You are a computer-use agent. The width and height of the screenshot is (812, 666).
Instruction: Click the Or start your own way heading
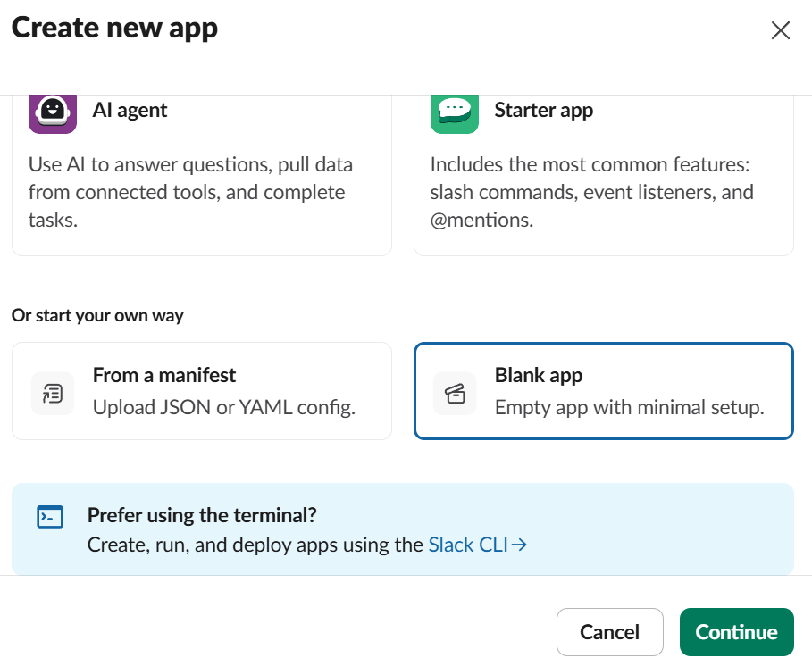click(x=97, y=315)
